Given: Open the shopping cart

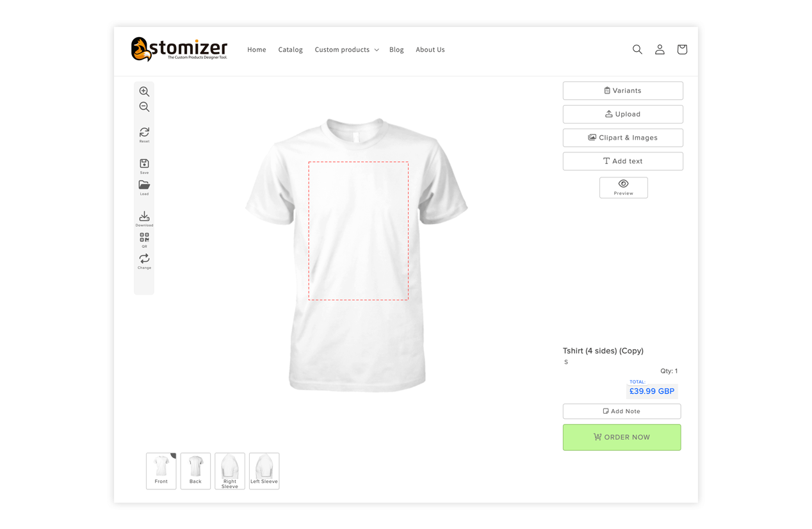Looking at the screenshot, I should tap(682, 49).
